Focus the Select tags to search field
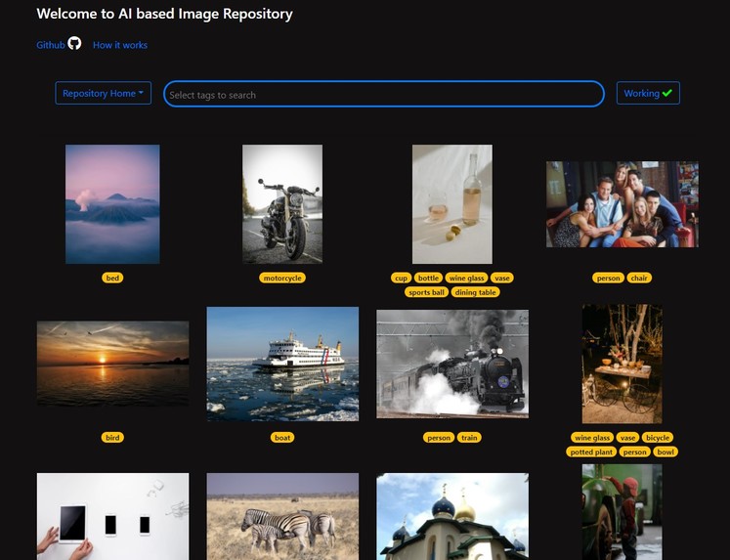730x560 pixels. tap(384, 94)
